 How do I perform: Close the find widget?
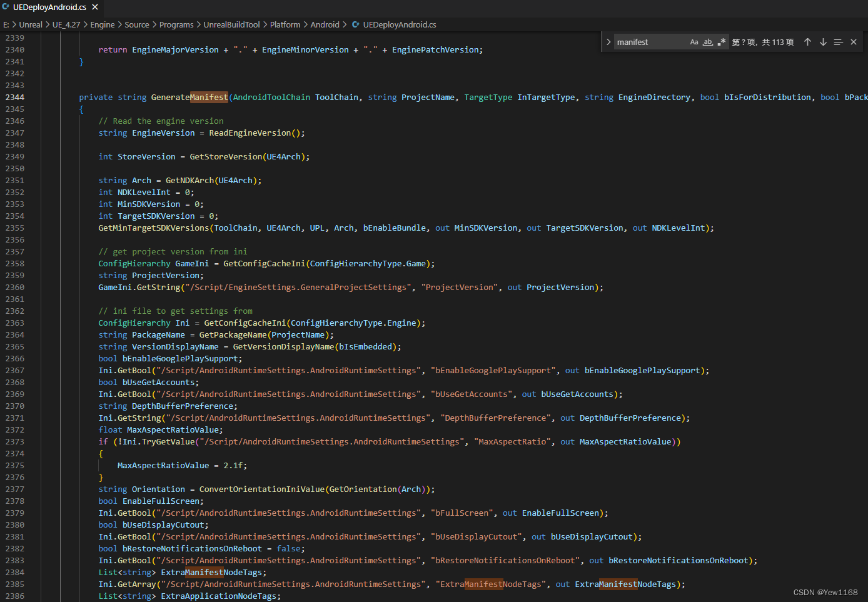(x=854, y=42)
